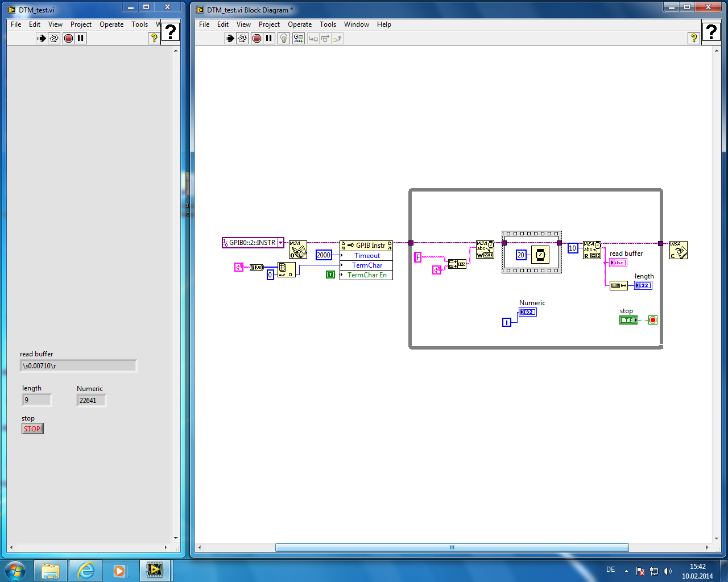
Task: Open the Edit menu in Block Diagram window
Action: tap(223, 24)
